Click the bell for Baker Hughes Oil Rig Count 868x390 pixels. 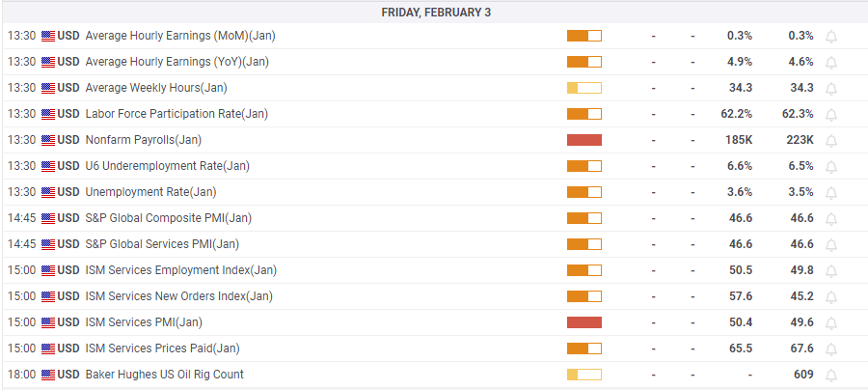(x=831, y=376)
